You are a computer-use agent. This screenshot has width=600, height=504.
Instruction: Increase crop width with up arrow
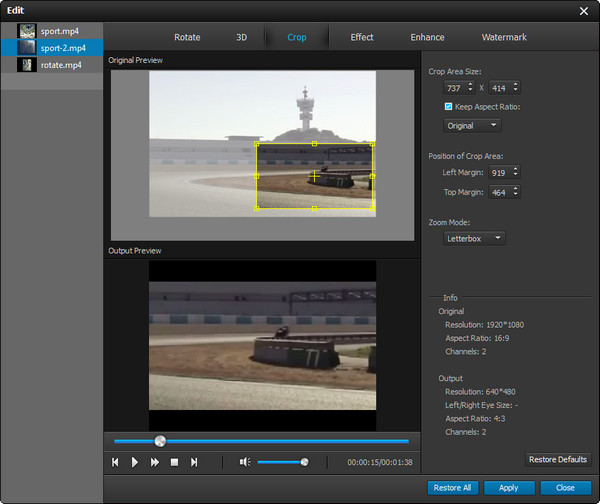tap(470, 84)
